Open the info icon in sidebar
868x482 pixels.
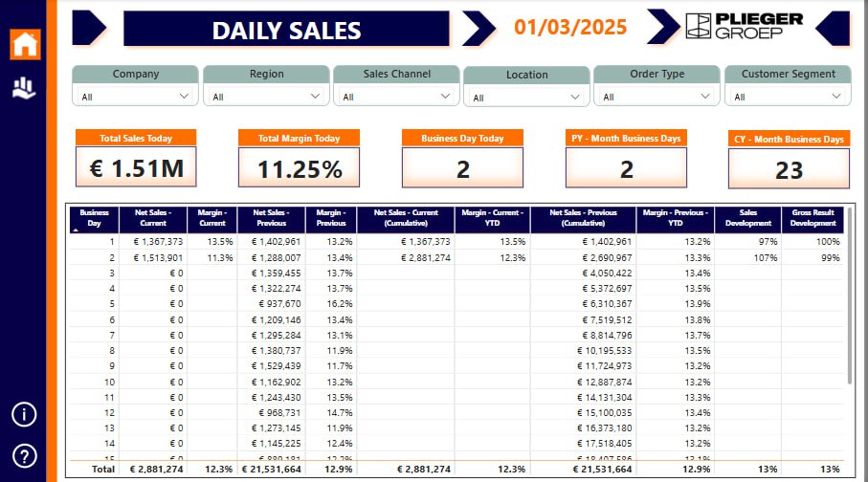[x=24, y=414]
